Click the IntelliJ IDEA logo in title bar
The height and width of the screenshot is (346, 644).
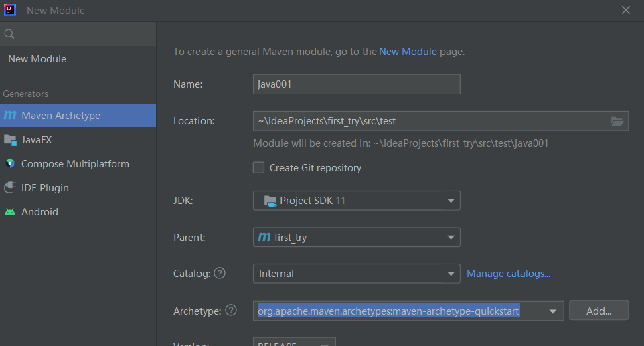[x=9, y=10]
